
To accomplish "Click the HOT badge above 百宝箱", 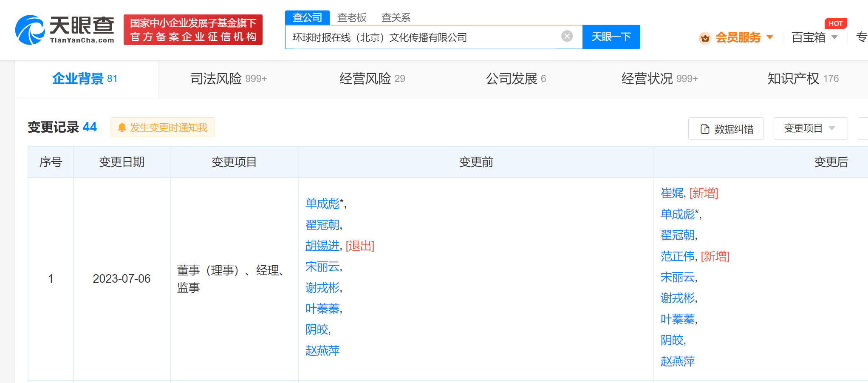I will (x=835, y=23).
